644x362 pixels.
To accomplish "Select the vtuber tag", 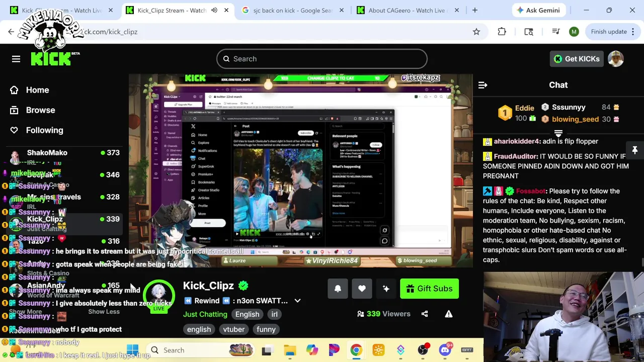I will (233, 329).
